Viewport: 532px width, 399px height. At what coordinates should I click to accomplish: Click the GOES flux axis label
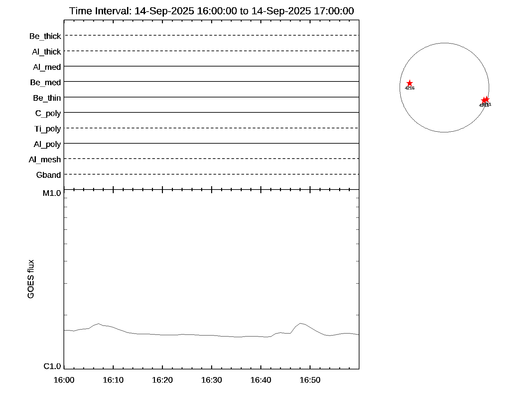click(x=31, y=279)
